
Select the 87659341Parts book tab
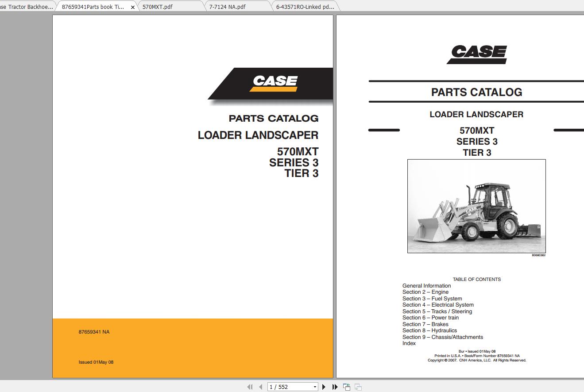(x=93, y=7)
